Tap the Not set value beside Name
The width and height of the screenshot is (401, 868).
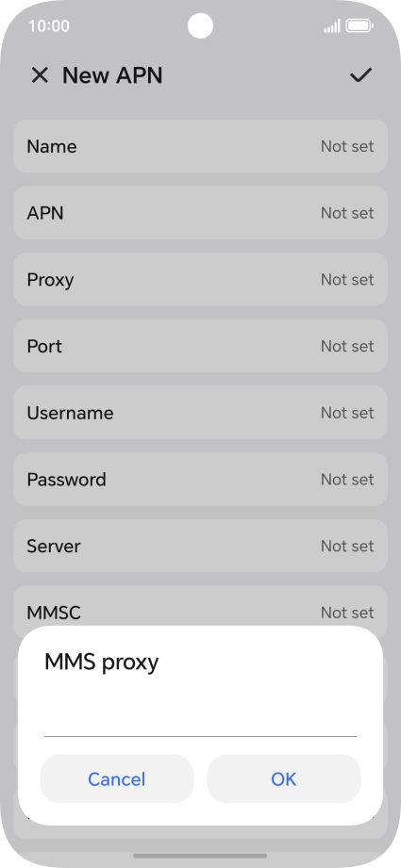(347, 146)
